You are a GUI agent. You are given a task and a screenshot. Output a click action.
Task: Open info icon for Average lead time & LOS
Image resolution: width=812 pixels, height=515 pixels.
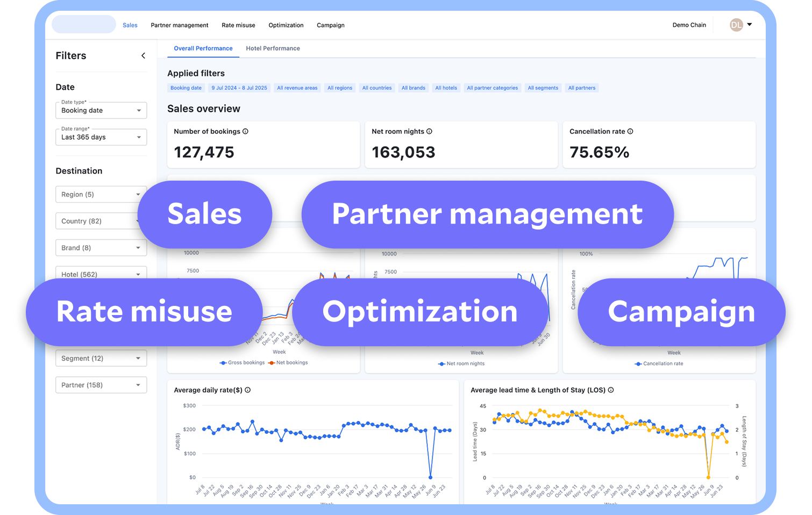611,390
